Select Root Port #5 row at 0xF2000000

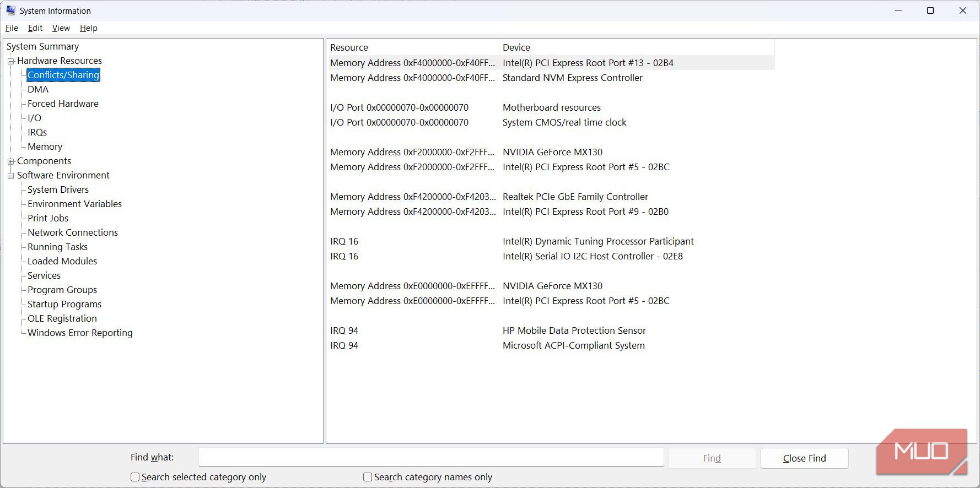[551, 167]
